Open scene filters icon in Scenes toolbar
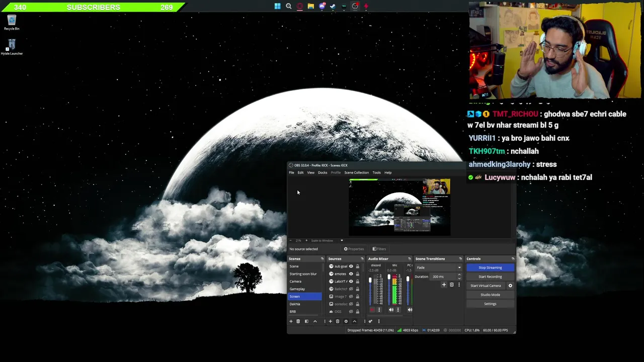 click(306, 321)
